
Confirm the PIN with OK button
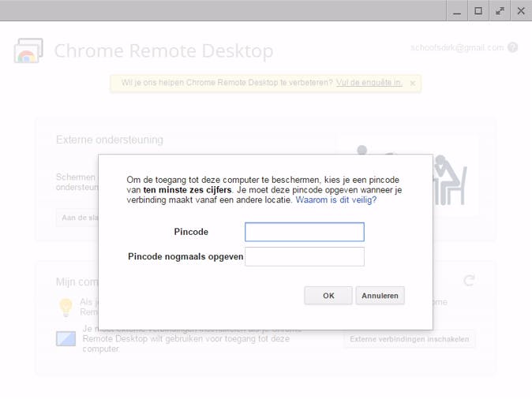coord(328,296)
